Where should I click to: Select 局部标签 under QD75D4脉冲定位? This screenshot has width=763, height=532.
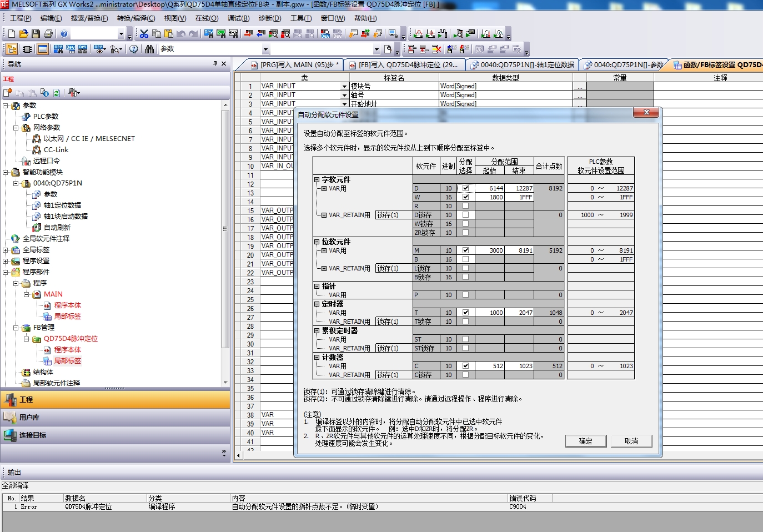67,361
